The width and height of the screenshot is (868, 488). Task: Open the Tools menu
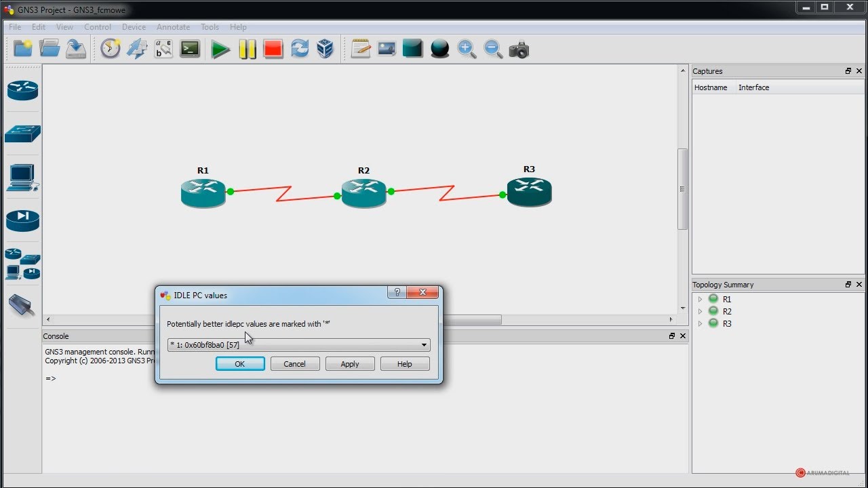coord(210,27)
